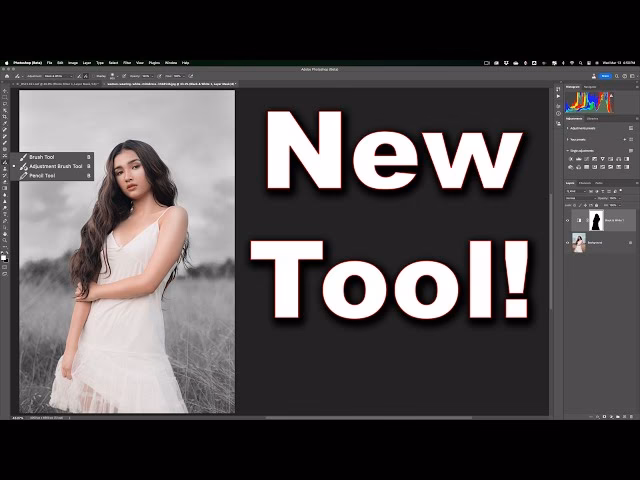Select Brush Tool in the flyout menu
The height and width of the screenshot is (480, 640).
(x=52, y=157)
